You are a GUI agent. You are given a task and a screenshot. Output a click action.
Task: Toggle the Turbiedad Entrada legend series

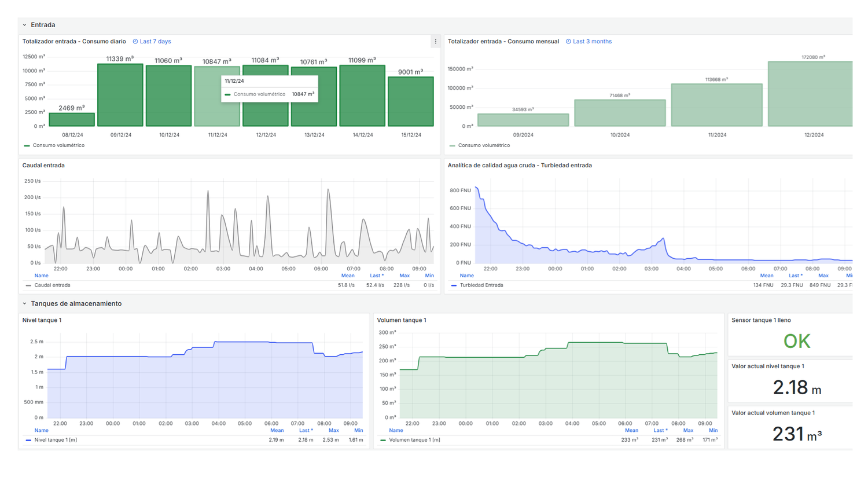coord(481,285)
